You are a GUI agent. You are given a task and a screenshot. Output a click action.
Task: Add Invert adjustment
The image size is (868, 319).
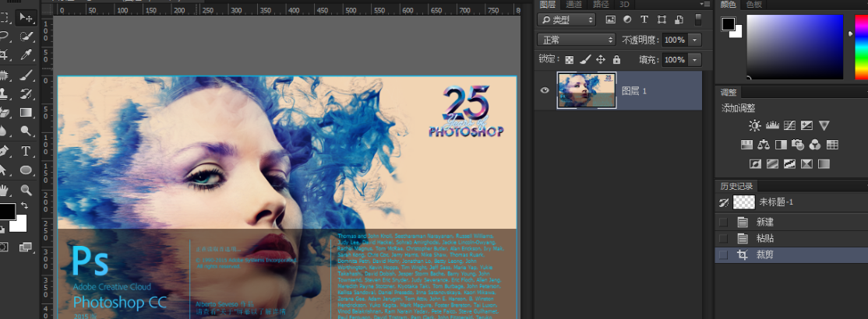[755, 163]
